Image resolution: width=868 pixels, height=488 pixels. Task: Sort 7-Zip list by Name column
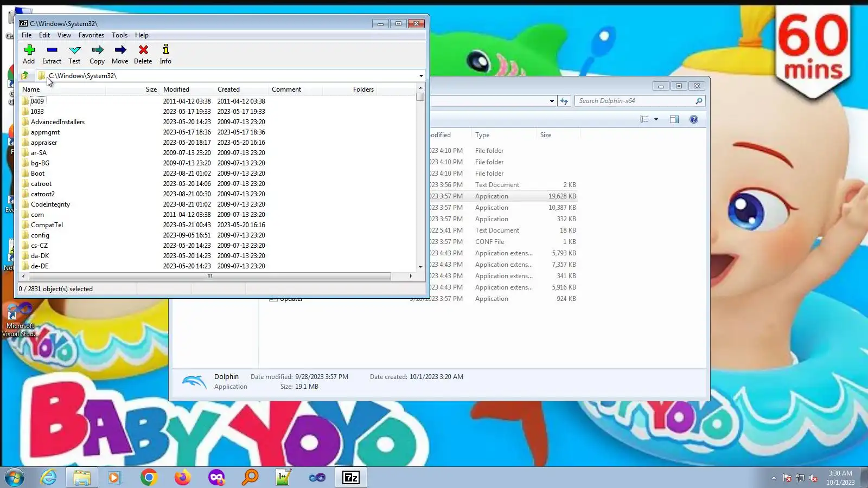(x=62, y=89)
